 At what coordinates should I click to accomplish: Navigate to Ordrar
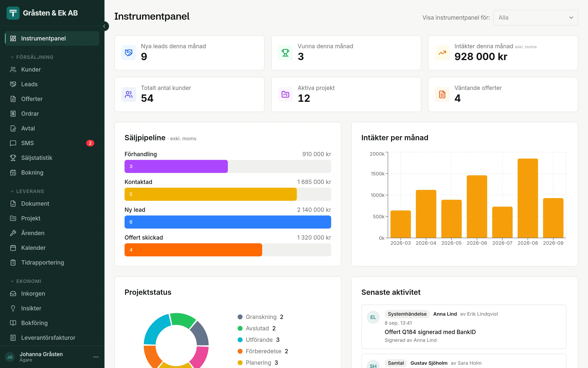[52, 114]
